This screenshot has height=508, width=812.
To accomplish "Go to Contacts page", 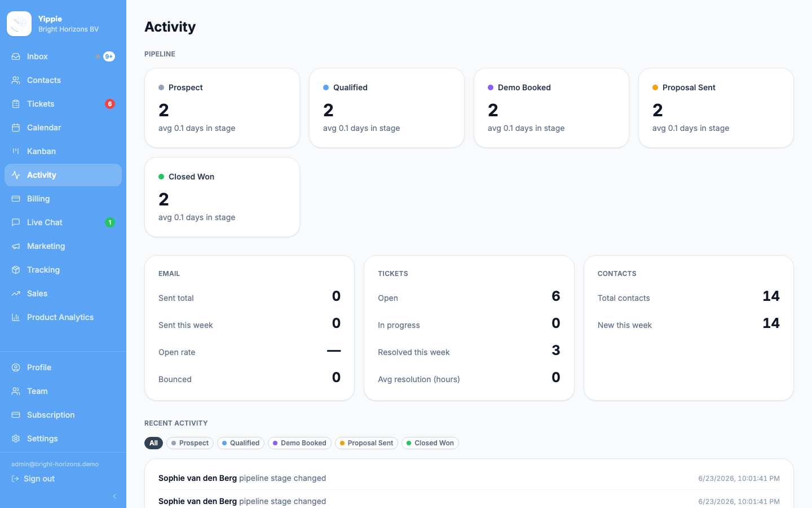I will tap(63, 80).
